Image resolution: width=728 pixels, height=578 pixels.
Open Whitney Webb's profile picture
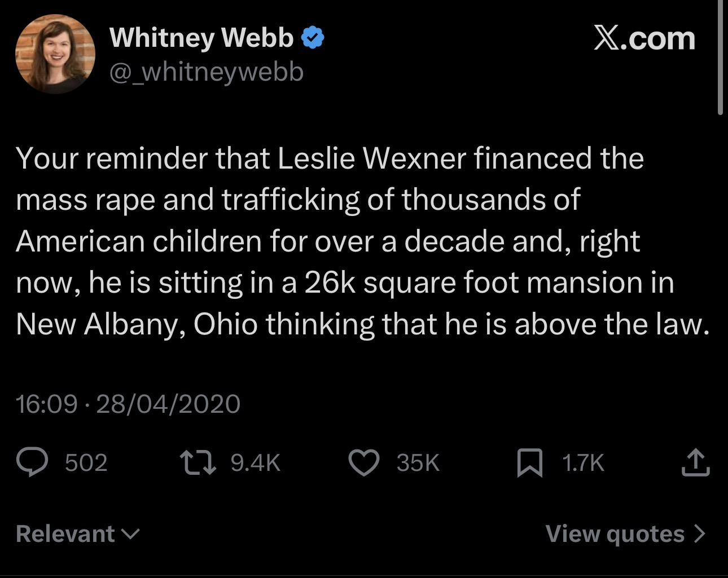(x=55, y=54)
